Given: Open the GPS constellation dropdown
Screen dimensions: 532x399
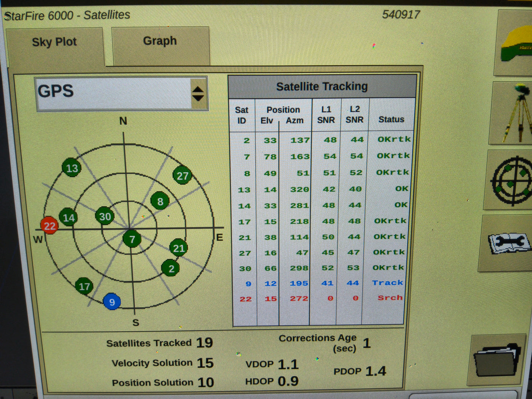Looking at the screenshot, I should pyautogui.click(x=121, y=93).
